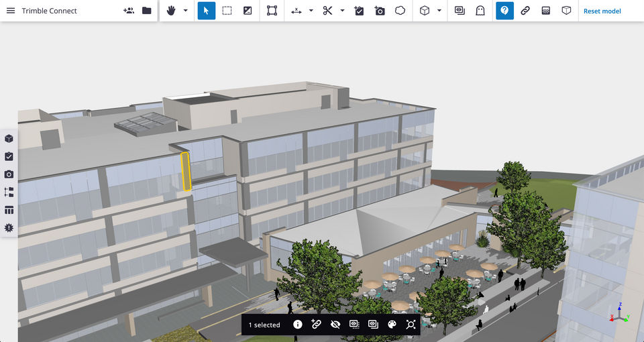Show object info in selection bar

pos(298,325)
